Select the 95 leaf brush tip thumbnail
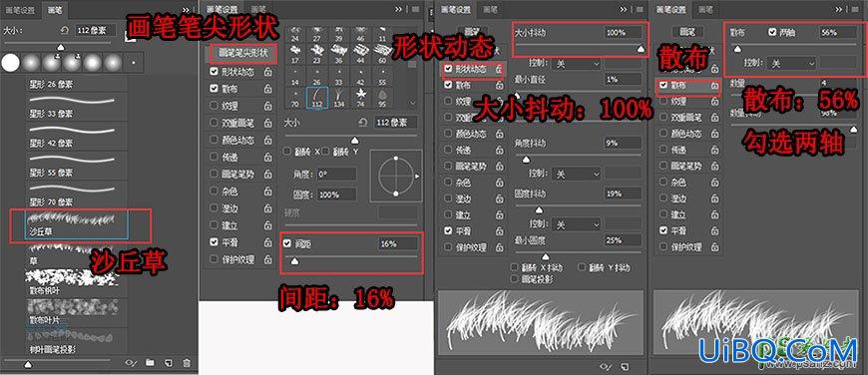The width and height of the screenshot is (868, 375). pyautogui.click(x=382, y=98)
